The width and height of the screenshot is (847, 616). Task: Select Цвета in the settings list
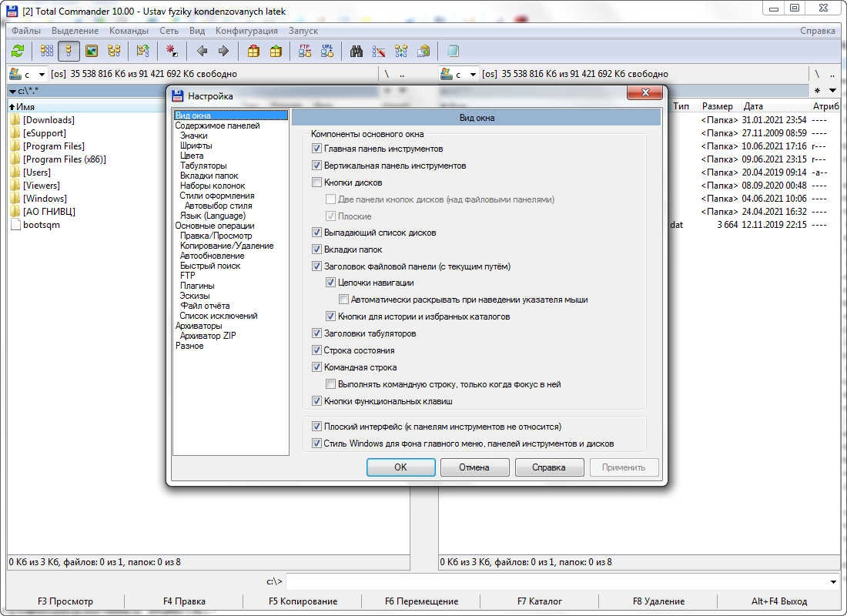192,155
